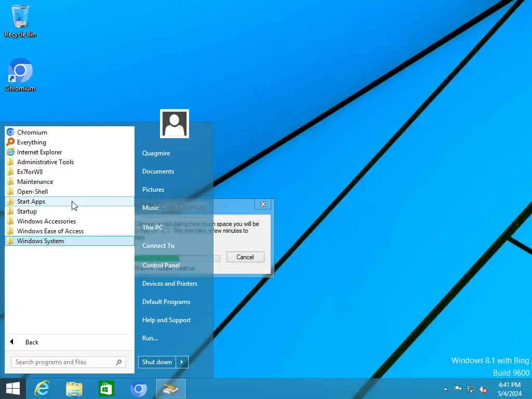Click the Startup folder icon
Image resolution: width=532 pixels, height=399 pixels.
tap(10, 211)
